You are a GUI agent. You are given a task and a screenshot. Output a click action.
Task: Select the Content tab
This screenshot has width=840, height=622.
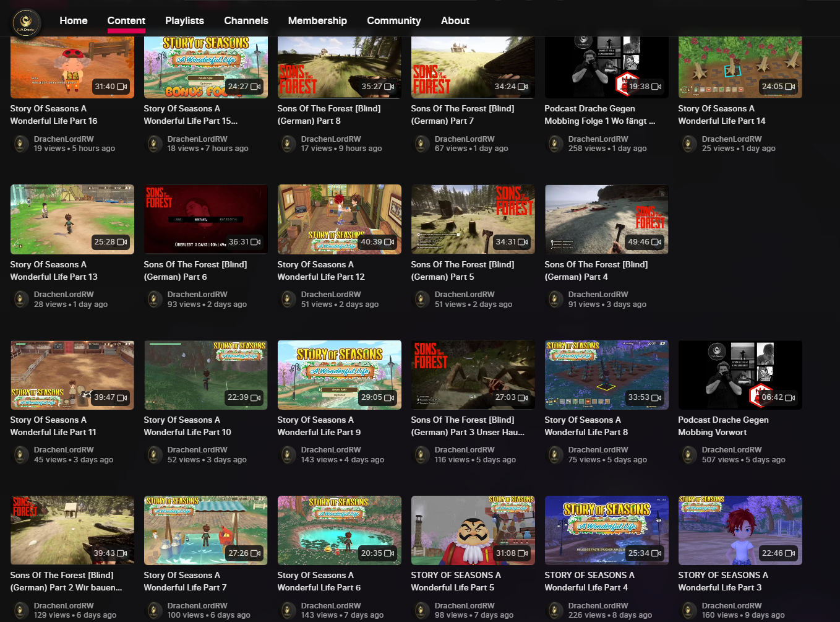coord(126,20)
